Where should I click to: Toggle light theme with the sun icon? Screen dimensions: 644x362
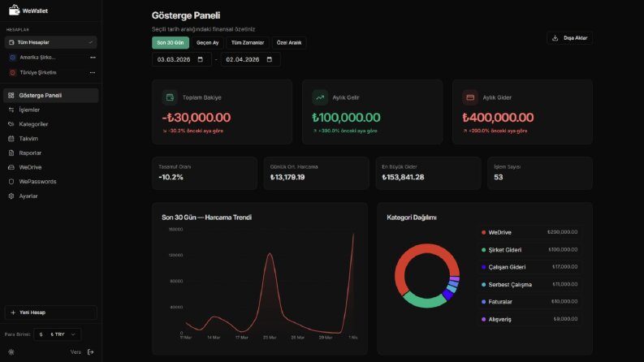coord(11,351)
